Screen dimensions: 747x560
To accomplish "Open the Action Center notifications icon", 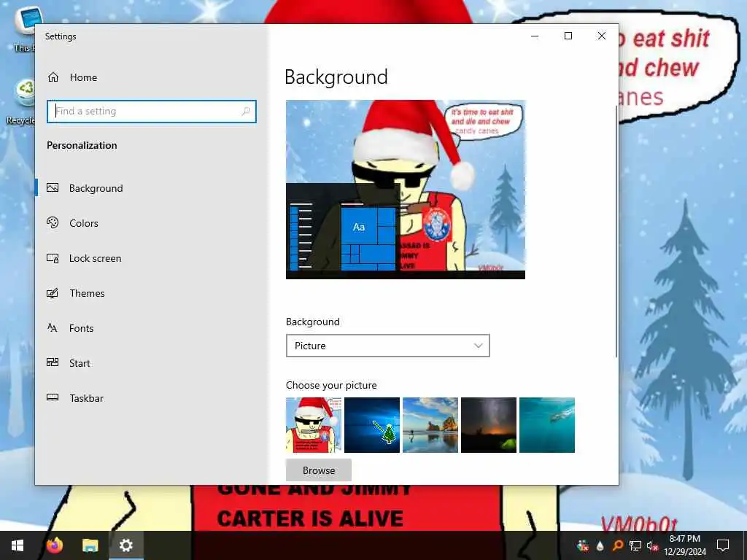I will point(723,545).
